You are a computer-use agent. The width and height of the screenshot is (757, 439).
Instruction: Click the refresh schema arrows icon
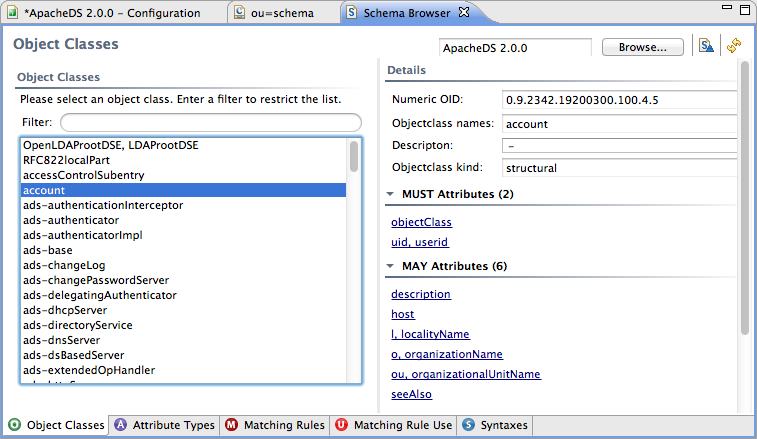[x=734, y=47]
